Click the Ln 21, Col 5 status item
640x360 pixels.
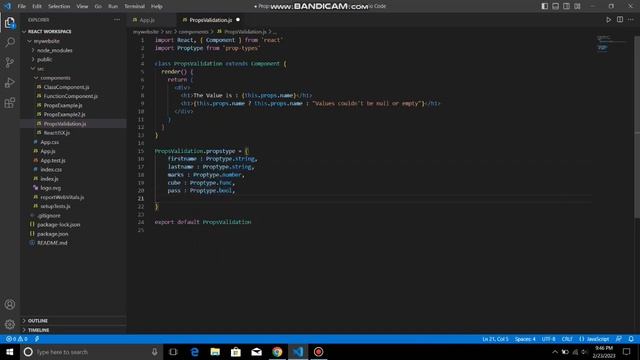pyautogui.click(x=495, y=339)
